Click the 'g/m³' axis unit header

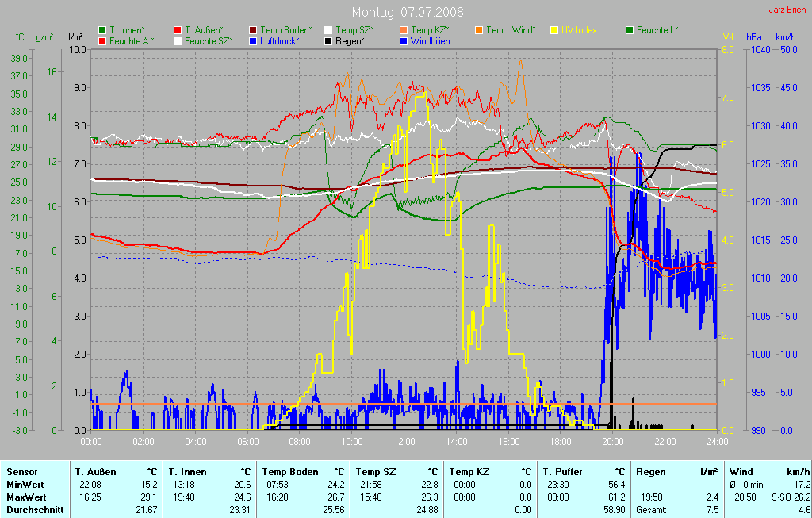click(44, 37)
